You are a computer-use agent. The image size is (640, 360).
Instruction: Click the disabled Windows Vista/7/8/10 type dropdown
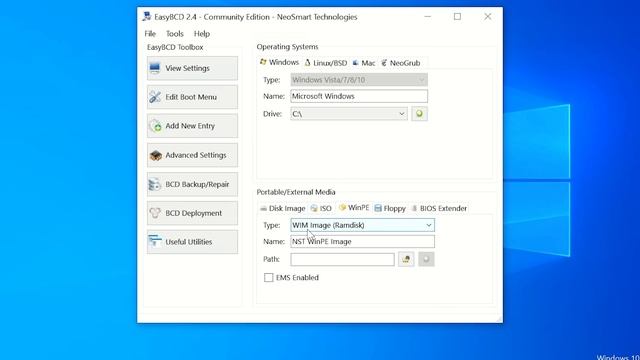(359, 80)
